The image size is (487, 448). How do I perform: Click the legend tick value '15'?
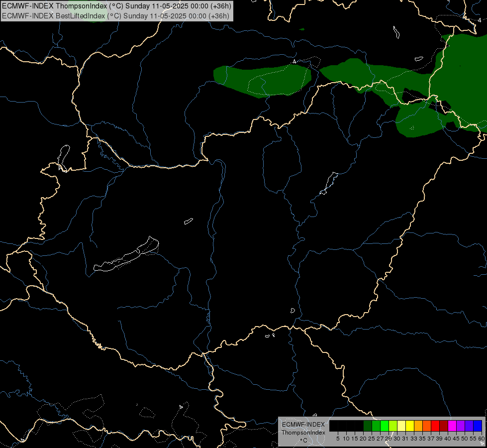pyautogui.click(x=355, y=439)
